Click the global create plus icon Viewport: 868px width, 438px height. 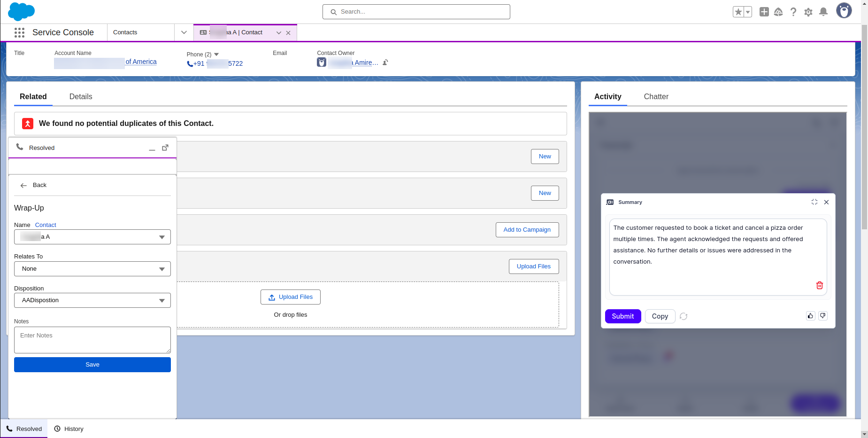click(x=764, y=12)
